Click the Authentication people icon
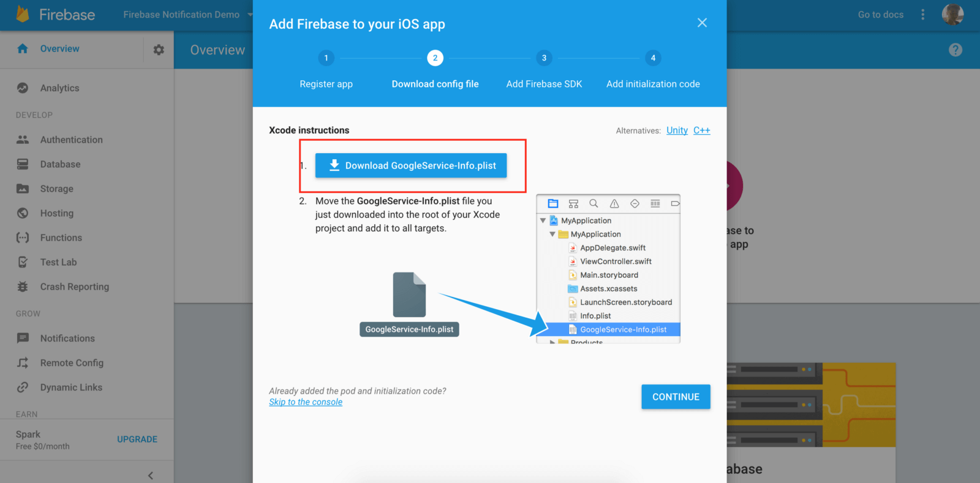 pos(23,140)
